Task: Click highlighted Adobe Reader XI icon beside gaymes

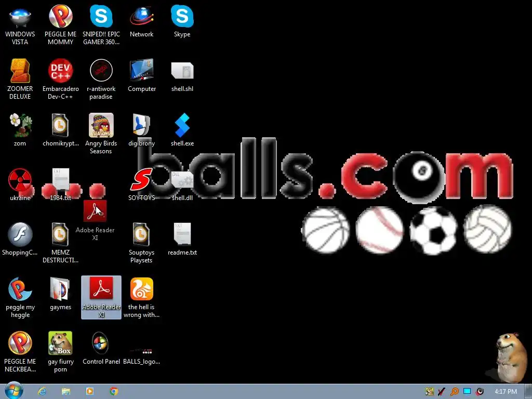Action: [101, 297]
